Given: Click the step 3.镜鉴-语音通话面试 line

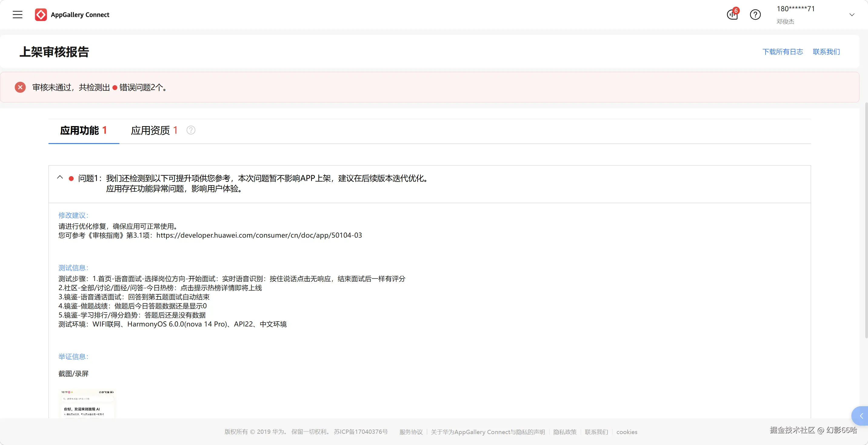Looking at the screenshot, I should coord(134,297).
